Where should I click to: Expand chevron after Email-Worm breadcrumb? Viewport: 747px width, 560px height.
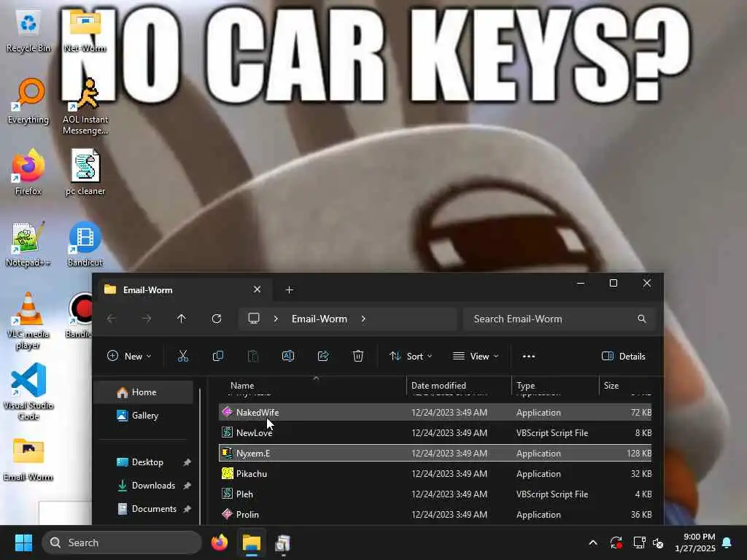[363, 319]
